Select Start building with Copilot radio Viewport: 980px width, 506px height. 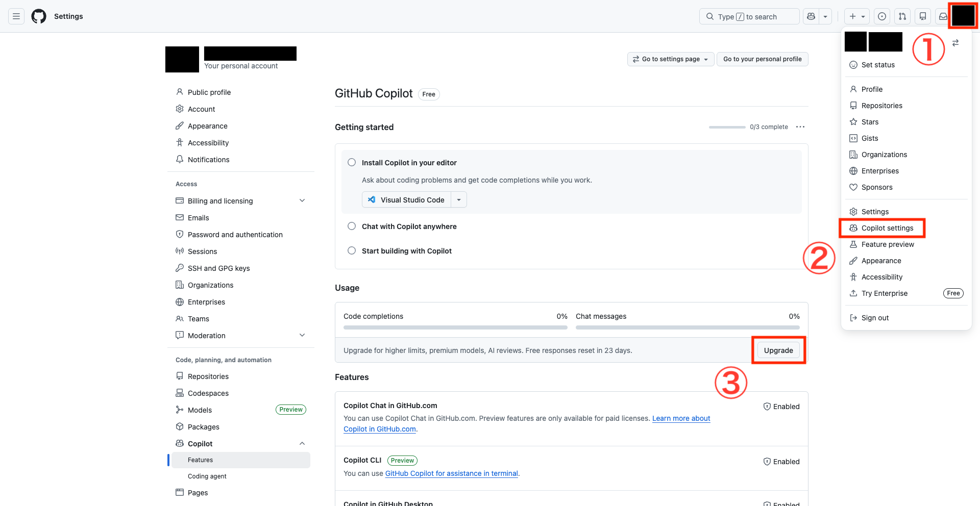(x=352, y=251)
